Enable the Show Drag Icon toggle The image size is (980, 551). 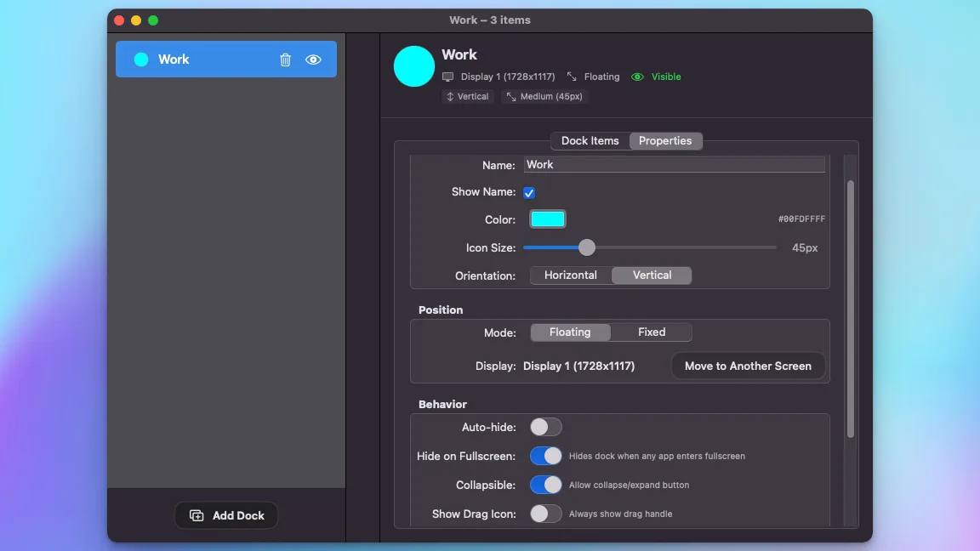(x=545, y=514)
